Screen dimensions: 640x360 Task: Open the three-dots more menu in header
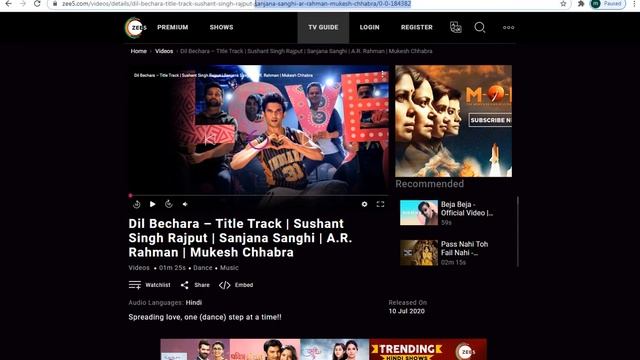coord(508,27)
